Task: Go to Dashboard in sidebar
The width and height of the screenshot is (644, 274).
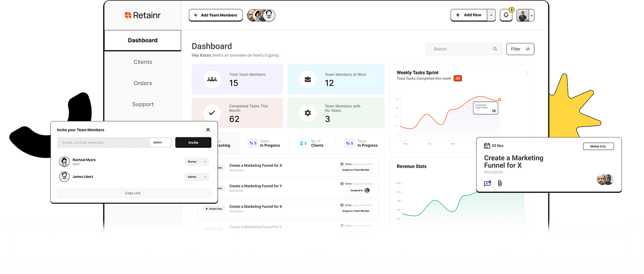Action: (x=143, y=40)
